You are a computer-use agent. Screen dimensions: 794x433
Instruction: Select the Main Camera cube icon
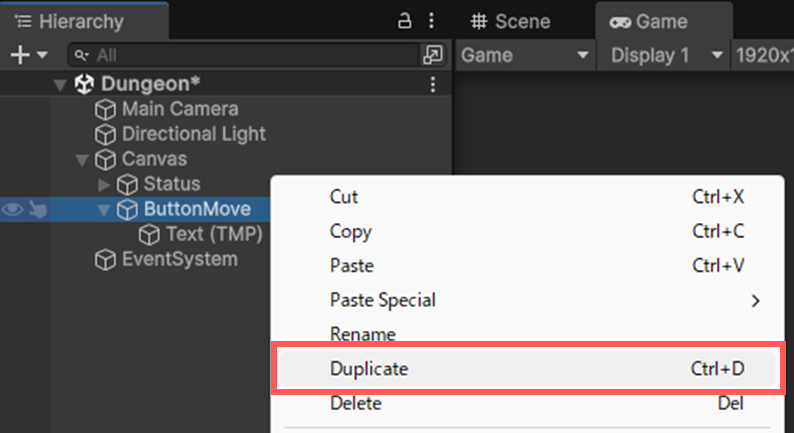(105, 109)
